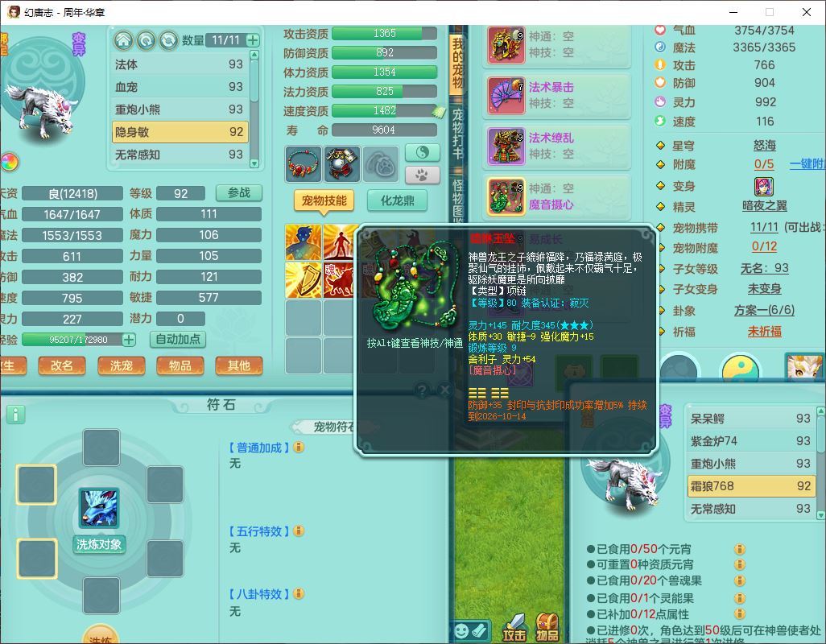Open the 未祈福 link
The width and height of the screenshot is (826, 644).
click(x=764, y=331)
